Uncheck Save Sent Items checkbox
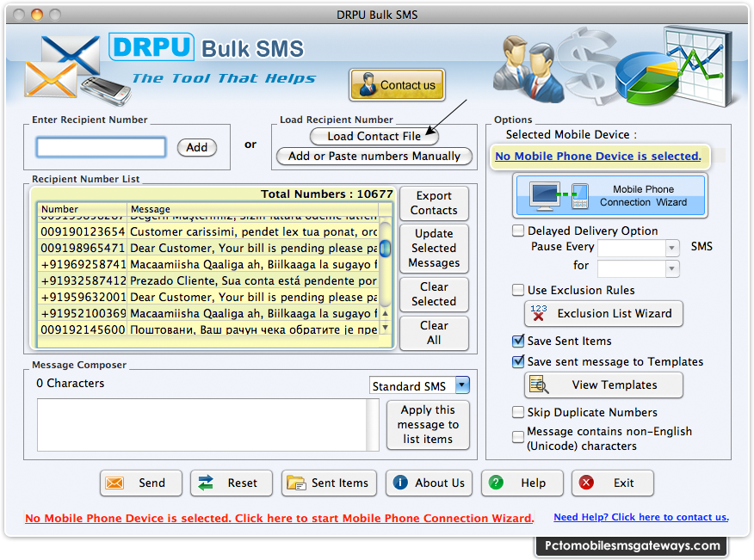This screenshot has width=754, height=560. point(518,341)
